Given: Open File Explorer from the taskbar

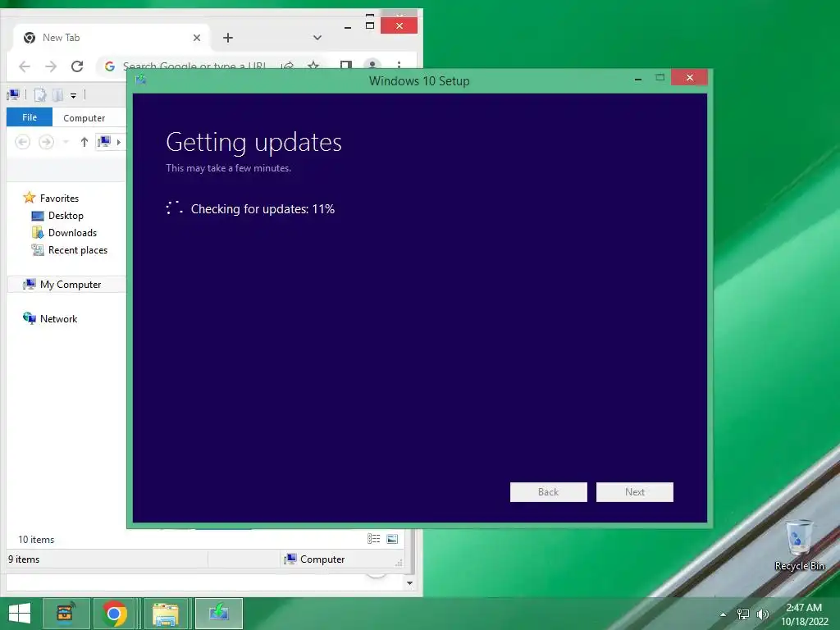Looking at the screenshot, I should pos(166,614).
